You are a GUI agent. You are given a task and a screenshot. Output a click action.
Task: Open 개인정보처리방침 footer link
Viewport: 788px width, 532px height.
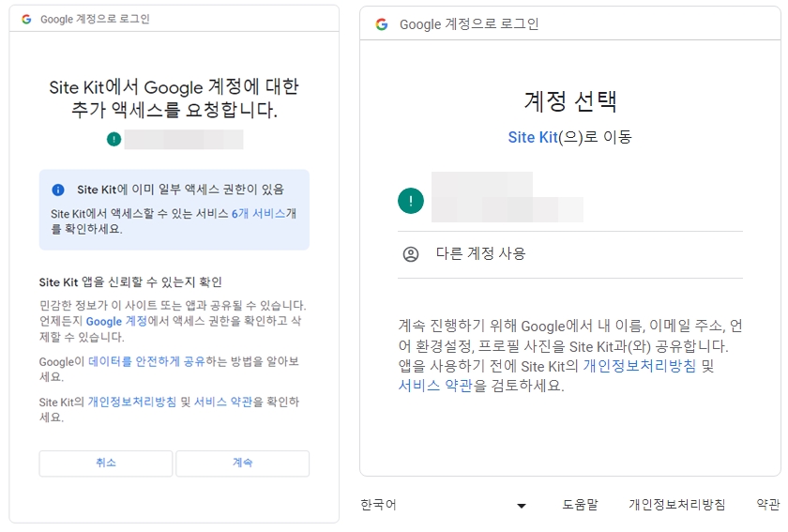pyautogui.click(x=677, y=505)
